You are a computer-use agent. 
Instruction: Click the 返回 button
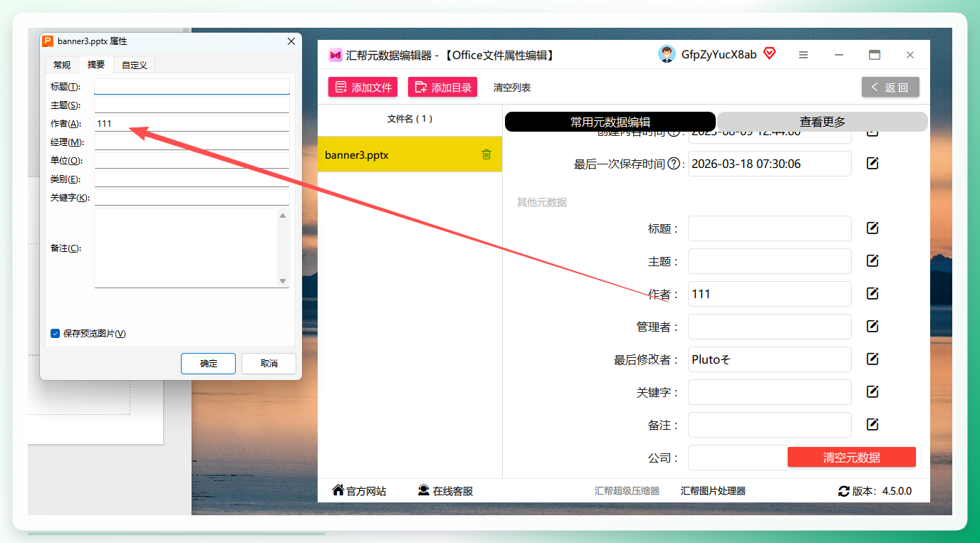(x=890, y=87)
